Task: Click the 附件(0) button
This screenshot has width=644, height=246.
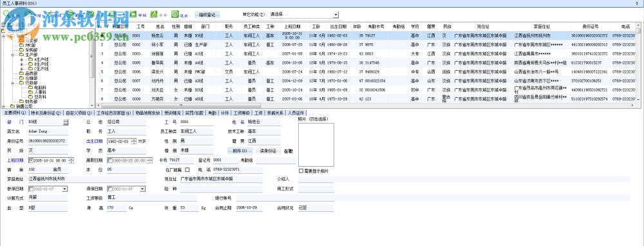Action: (x=240, y=151)
